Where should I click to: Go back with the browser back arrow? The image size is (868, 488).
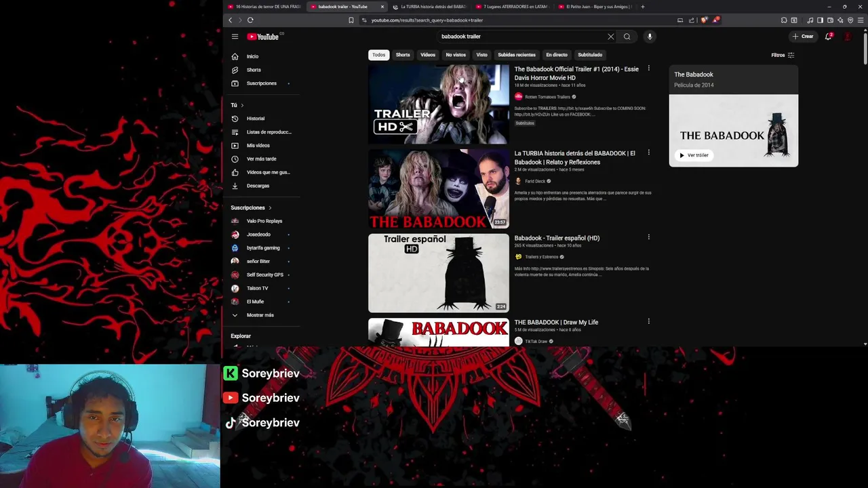[x=230, y=20]
